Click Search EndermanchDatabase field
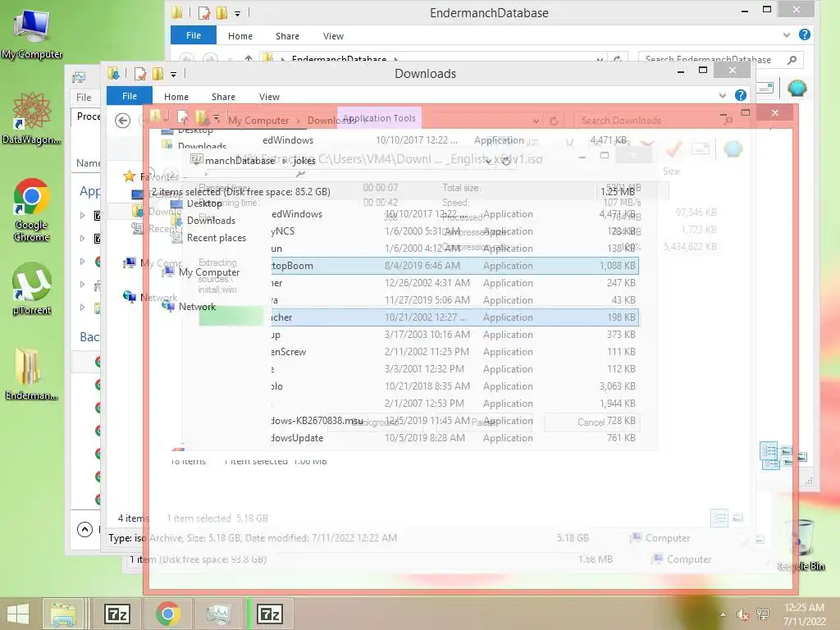The image size is (840, 630). [x=721, y=58]
